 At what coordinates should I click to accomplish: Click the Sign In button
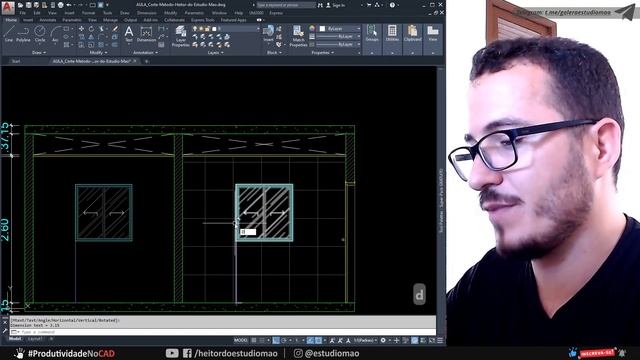click(x=336, y=5)
